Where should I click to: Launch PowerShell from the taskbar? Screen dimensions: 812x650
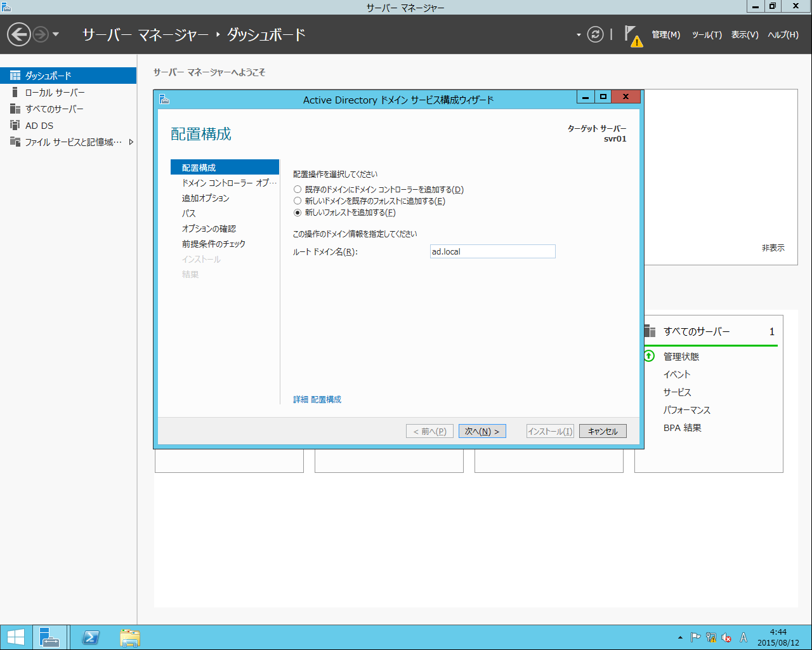91,637
